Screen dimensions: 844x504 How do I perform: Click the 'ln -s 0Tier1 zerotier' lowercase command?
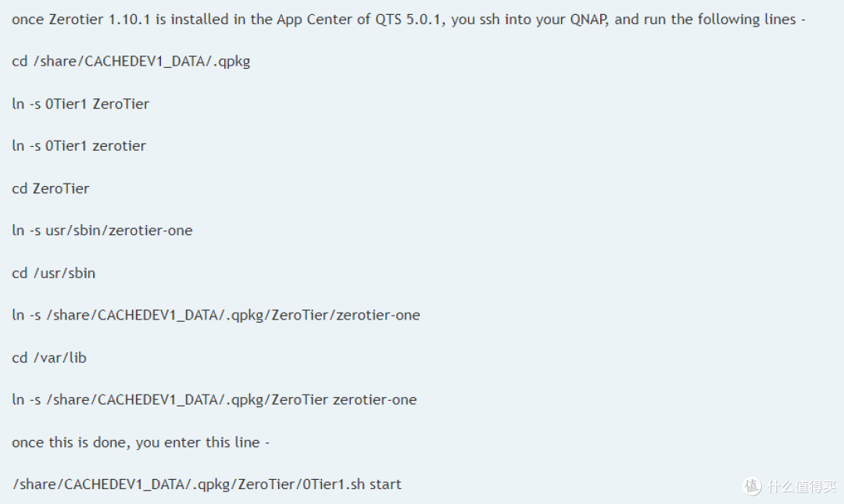pos(79,146)
